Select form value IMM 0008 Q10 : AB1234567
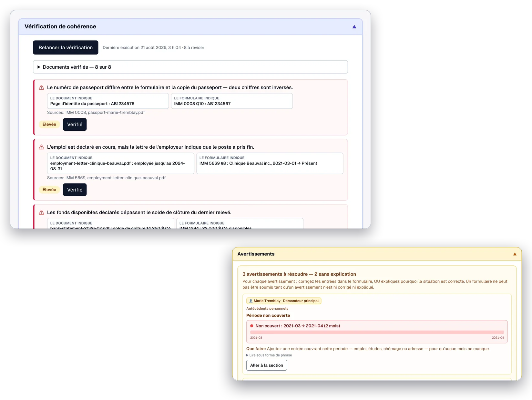This screenshot has height=400, width=532. (x=232, y=101)
